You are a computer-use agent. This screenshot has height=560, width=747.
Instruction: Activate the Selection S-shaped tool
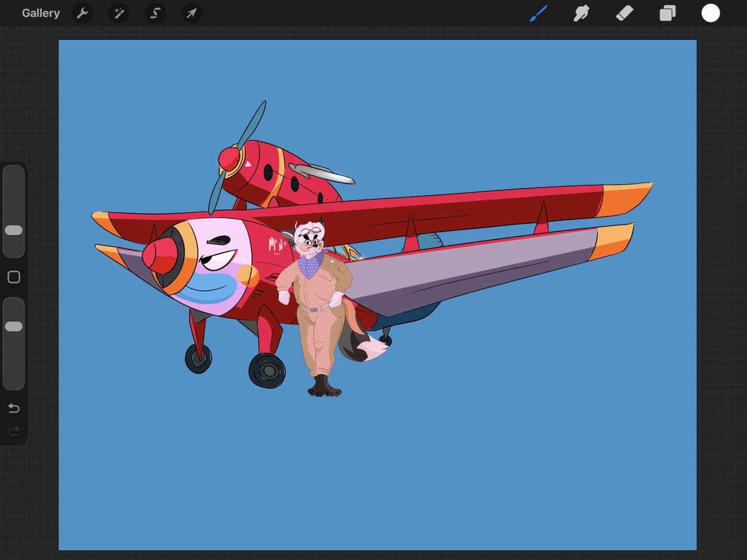[x=155, y=13]
